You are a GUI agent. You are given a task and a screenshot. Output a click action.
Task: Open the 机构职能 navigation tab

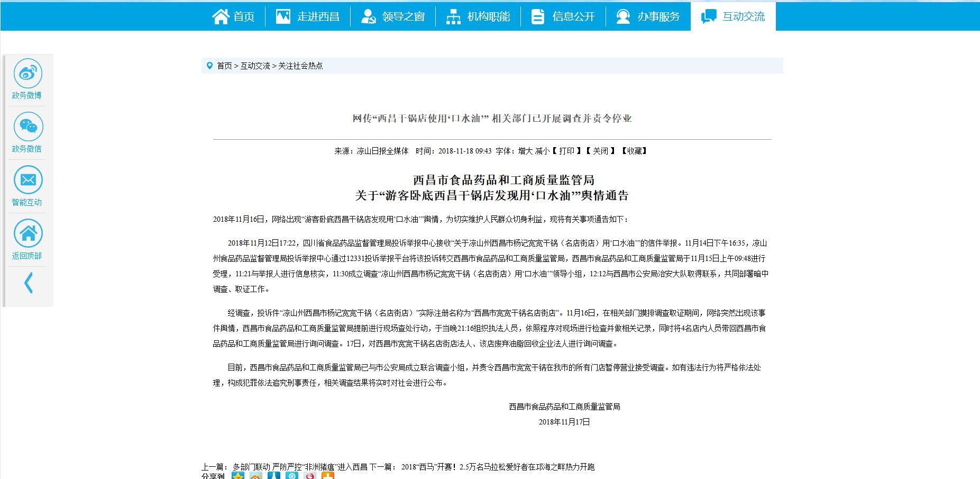tap(478, 16)
